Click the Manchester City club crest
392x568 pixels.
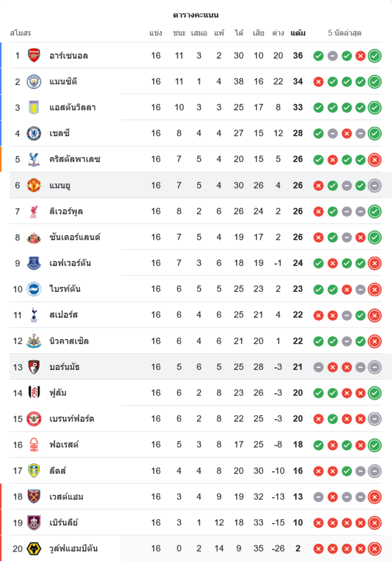(x=34, y=82)
